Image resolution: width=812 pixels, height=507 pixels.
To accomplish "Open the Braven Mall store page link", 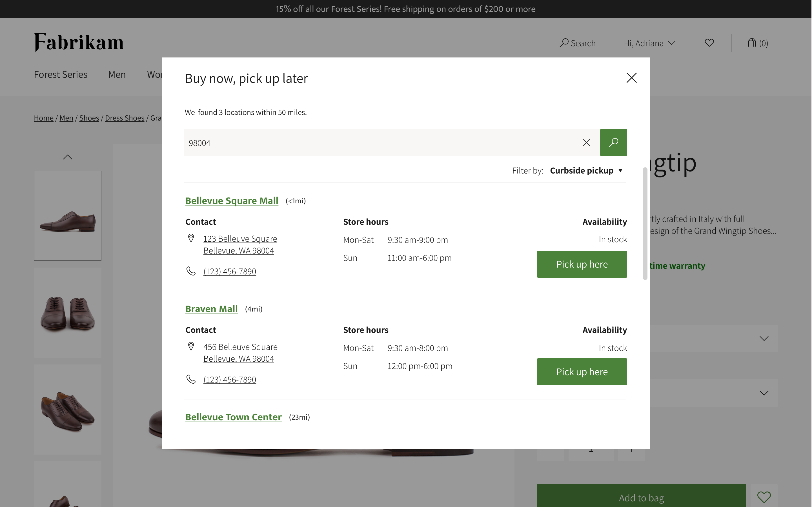I will click(x=211, y=308).
